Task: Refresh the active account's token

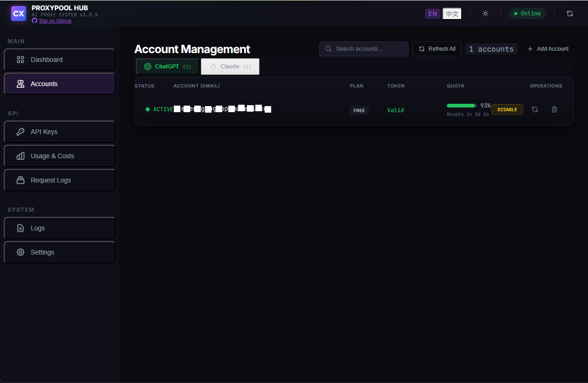Action: [x=535, y=109]
